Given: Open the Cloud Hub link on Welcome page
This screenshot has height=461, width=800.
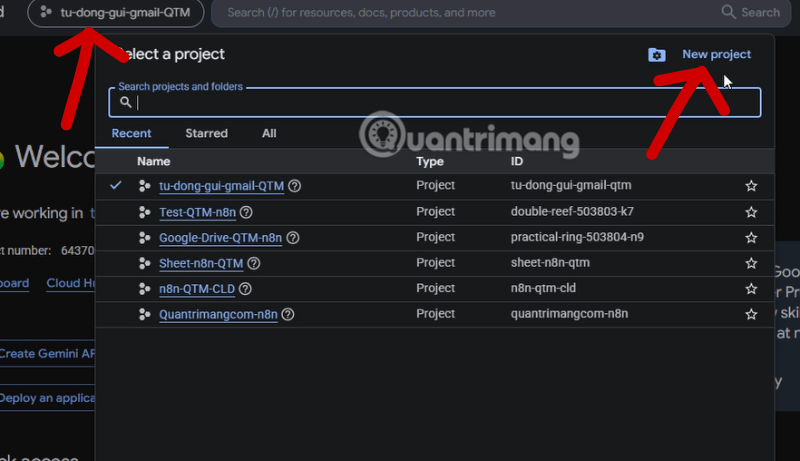Looking at the screenshot, I should (x=70, y=283).
